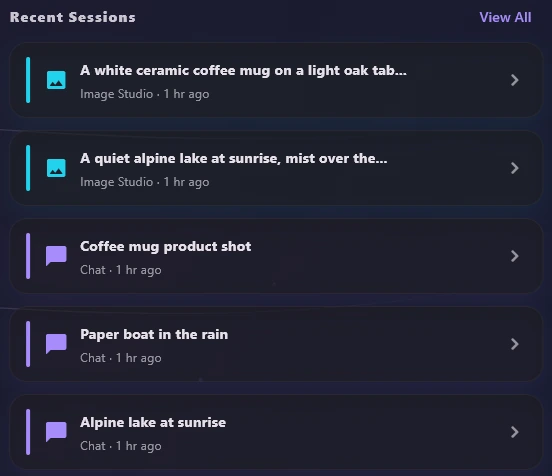
Task: Click the cyan accent bar on the mug session
Action: coord(28,80)
